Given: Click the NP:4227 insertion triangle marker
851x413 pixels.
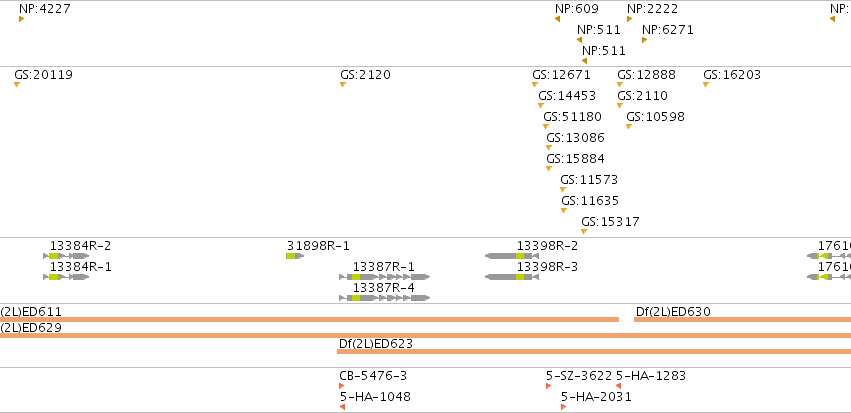Looking at the screenshot, I should [21, 19].
